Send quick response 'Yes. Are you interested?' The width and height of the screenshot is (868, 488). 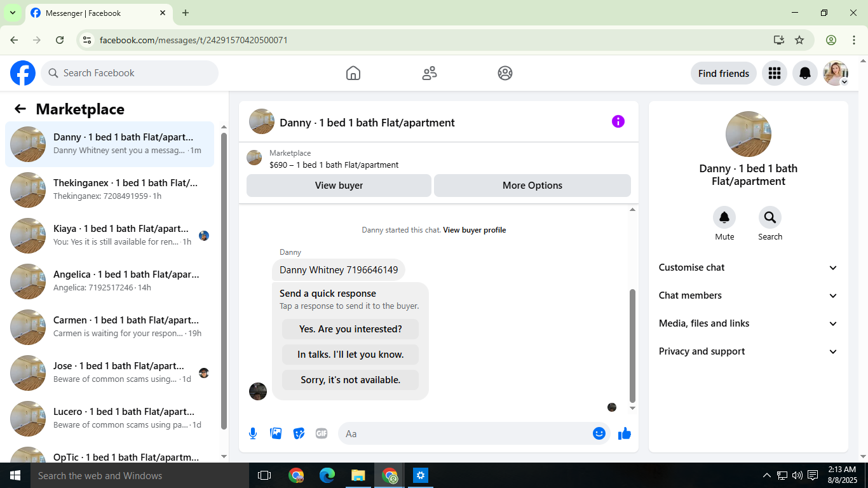[351, 329]
